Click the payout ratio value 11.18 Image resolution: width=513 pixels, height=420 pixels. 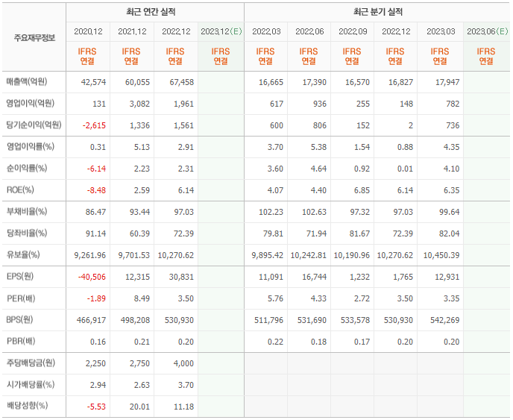pyautogui.click(x=184, y=407)
